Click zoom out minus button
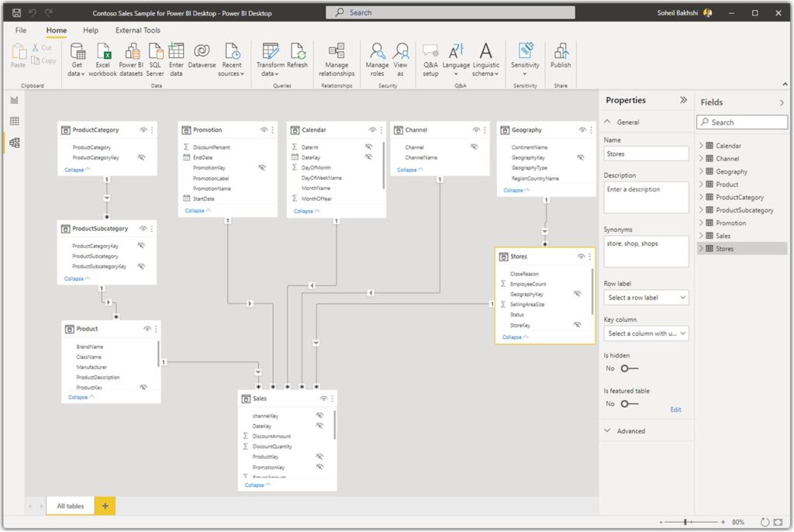794x532 pixels. pos(661,522)
